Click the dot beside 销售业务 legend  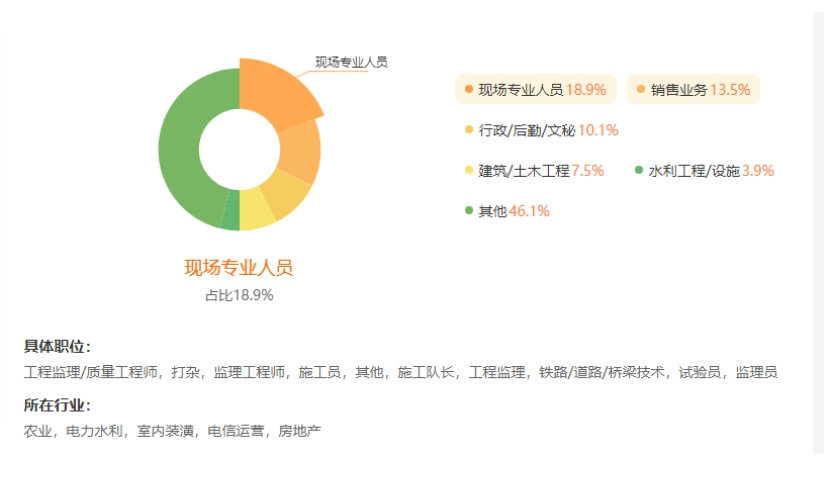tap(641, 89)
